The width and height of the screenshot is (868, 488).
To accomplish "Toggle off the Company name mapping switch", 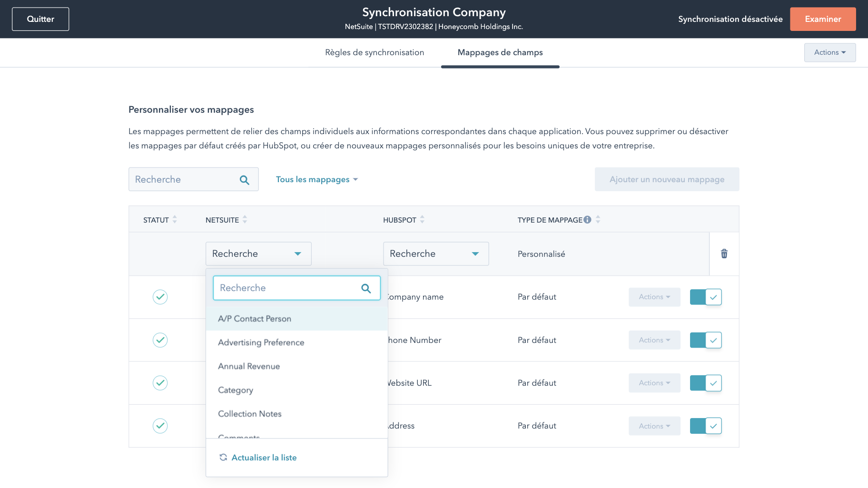I will [706, 297].
